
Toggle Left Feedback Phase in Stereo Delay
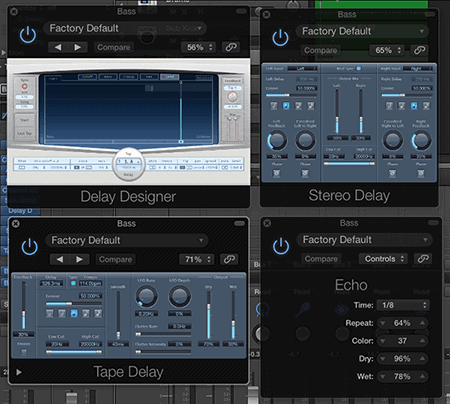point(276,173)
